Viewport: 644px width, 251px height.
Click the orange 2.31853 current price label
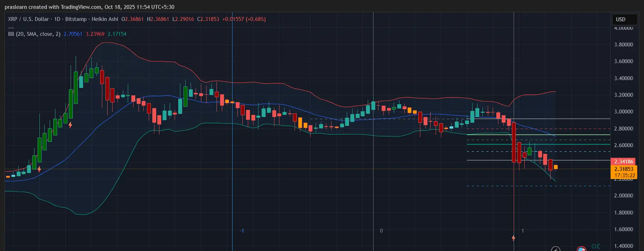(624, 169)
